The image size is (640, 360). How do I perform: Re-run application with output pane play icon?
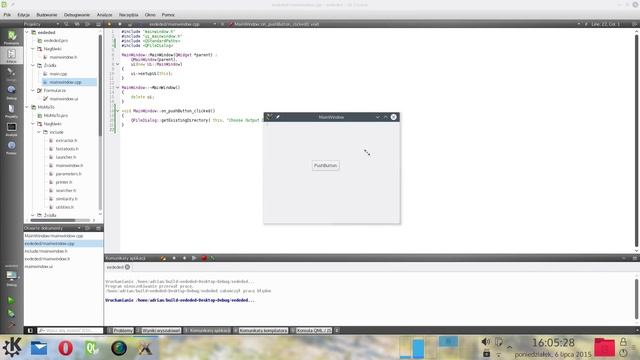(194, 258)
